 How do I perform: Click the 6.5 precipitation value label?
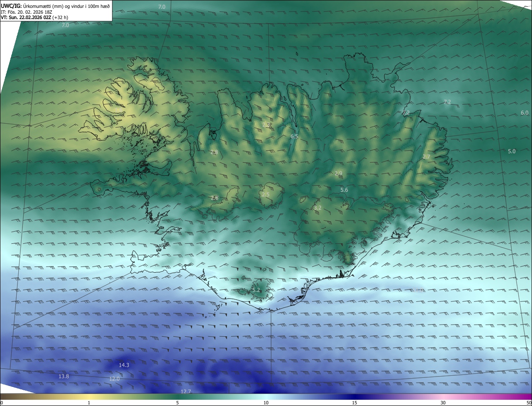point(294,136)
